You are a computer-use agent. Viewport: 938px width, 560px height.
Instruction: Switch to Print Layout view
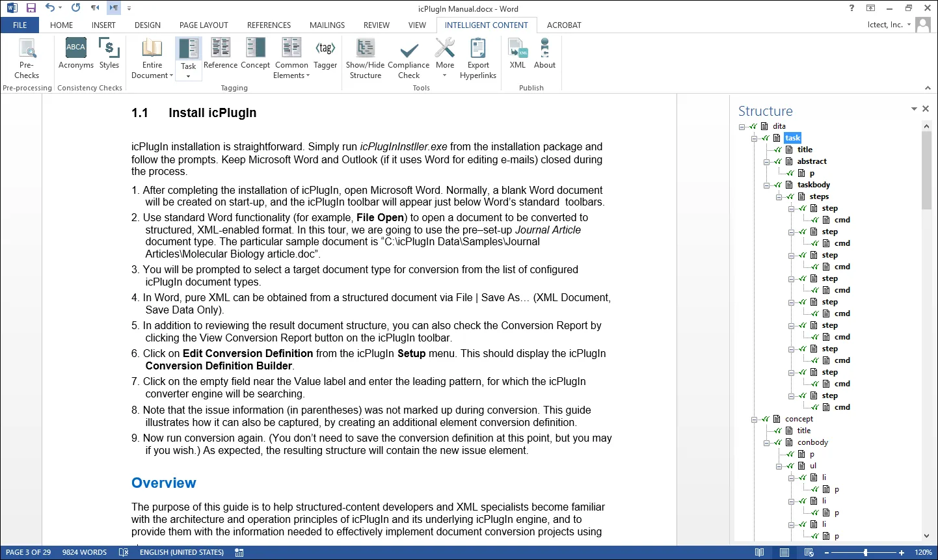point(784,552)
